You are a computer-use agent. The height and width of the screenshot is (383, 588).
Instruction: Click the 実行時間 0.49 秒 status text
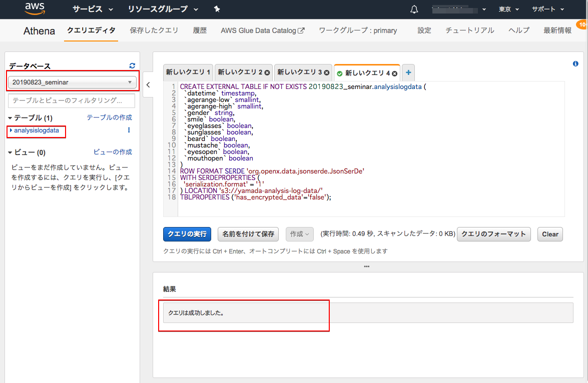pyautogui.click(x=387, y=233)
